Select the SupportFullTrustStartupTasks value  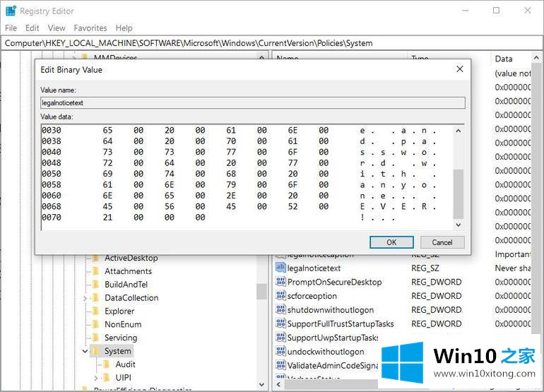(x=341, y=323)
